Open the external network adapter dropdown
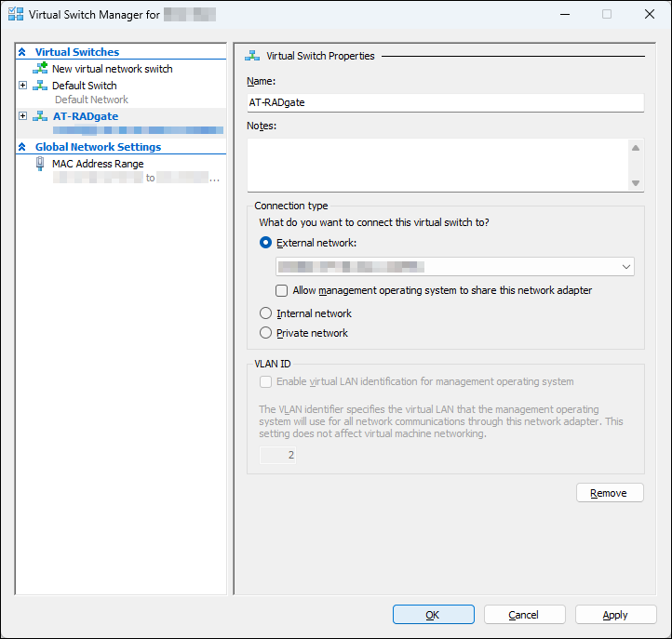Image resolution: width=672 pixels, height=639 pixels. pyautogui.click(x=625, y=267)
